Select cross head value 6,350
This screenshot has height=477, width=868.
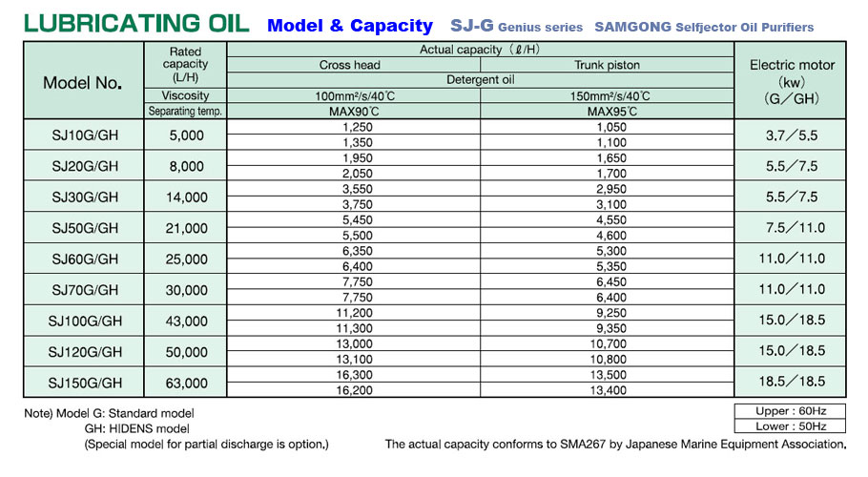click(x=357, y=251)
